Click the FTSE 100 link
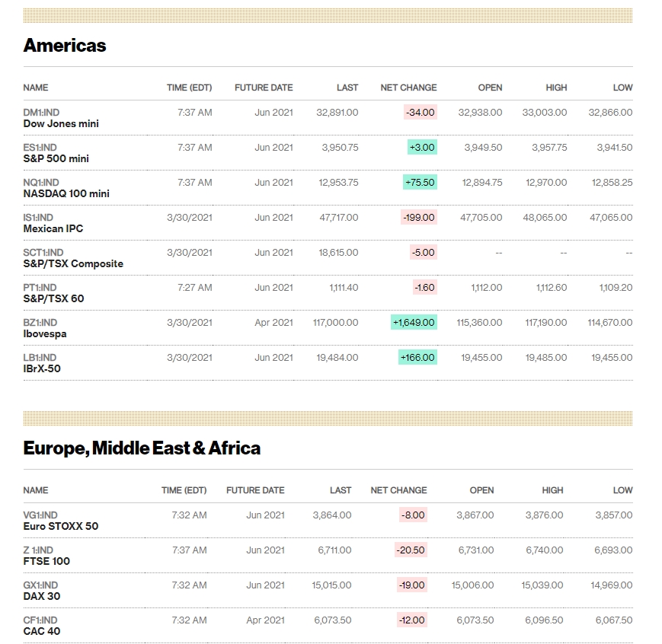The image size is (662, 644). click(x=46, y=561)
